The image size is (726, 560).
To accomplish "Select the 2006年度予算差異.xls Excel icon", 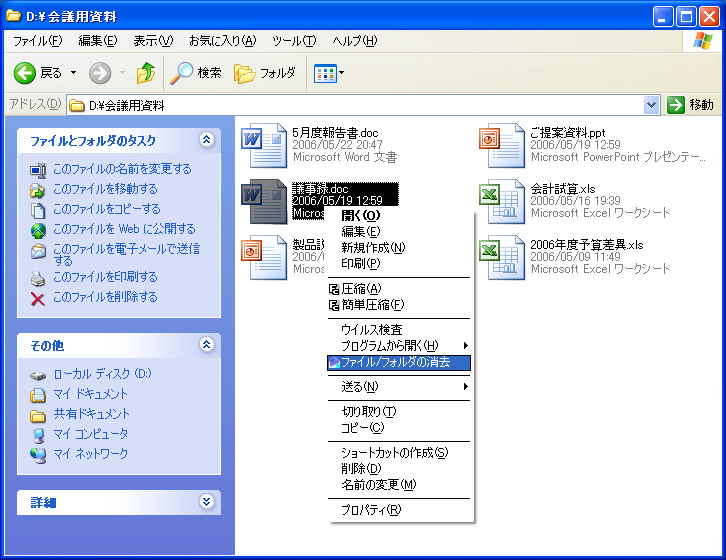I will pyautogui.click(x=501, y=258).
